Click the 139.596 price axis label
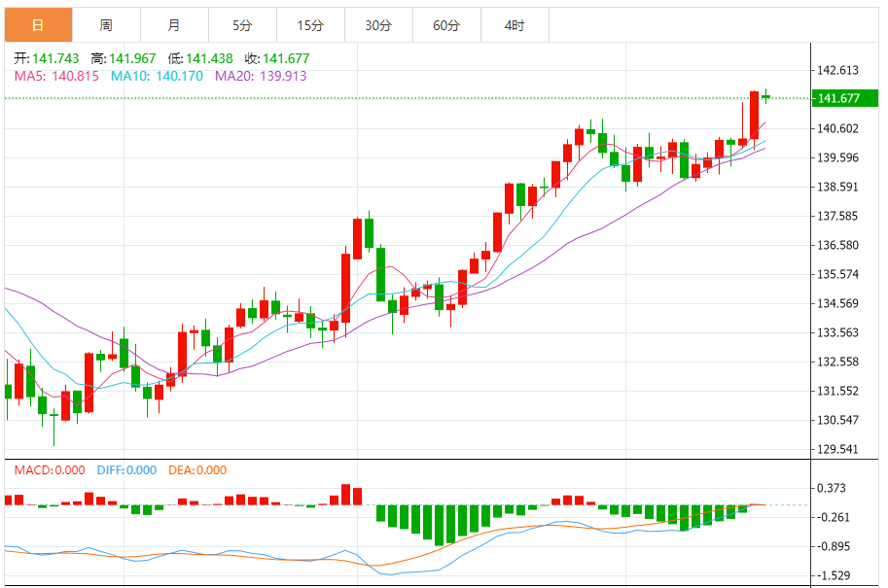 click(837, 157)
